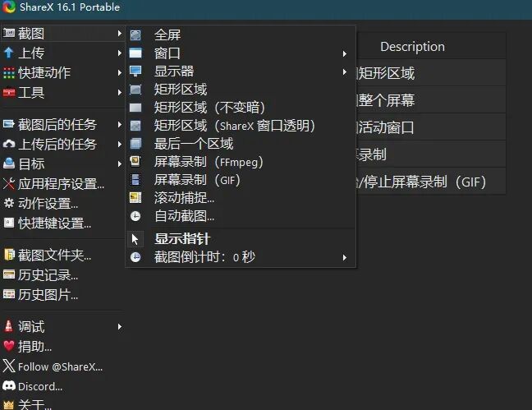Select the 矩形区域 row in hotkey list
The height and width of the screenshot is (410, 532).
click(431, 72)
